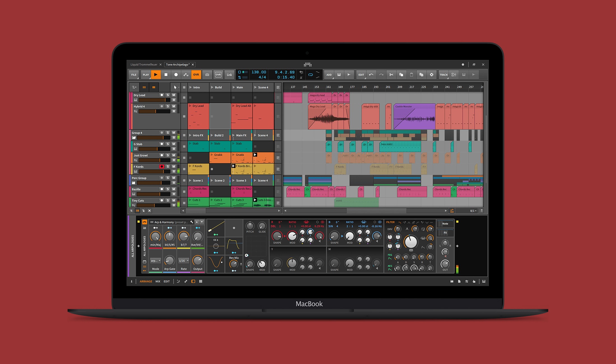Screen dimensions: 616x364
Task: Click the global Record button
Action: (176, 75)
